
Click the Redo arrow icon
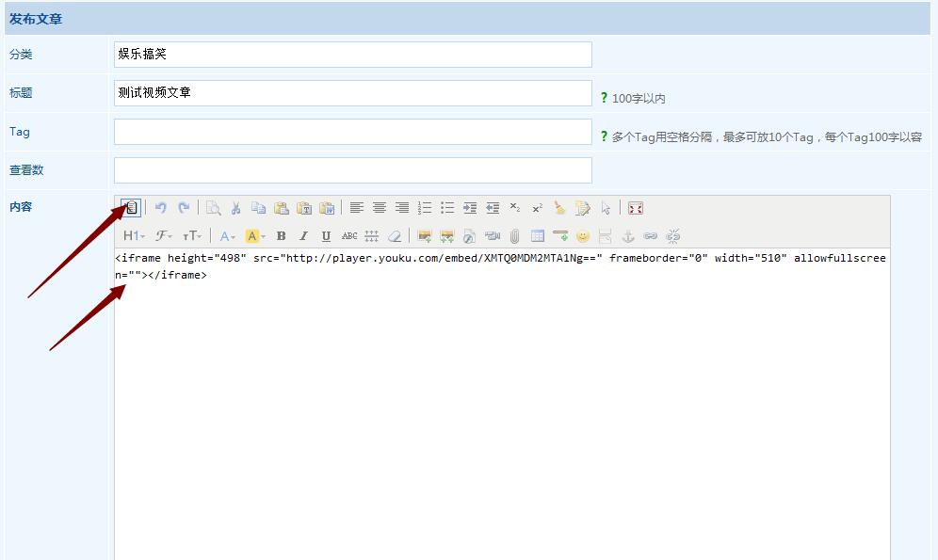tap(184, 208)
